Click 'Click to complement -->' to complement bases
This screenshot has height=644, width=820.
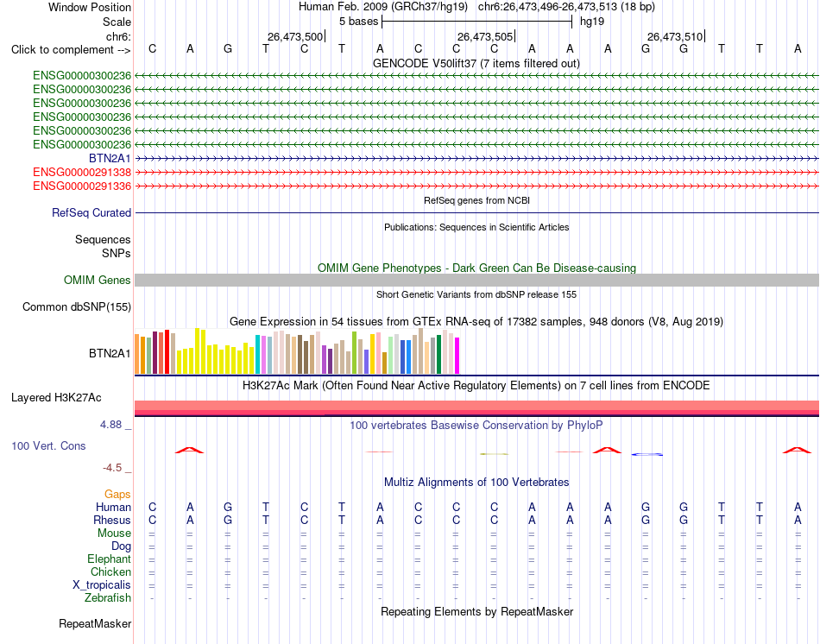tap(71, 50)
